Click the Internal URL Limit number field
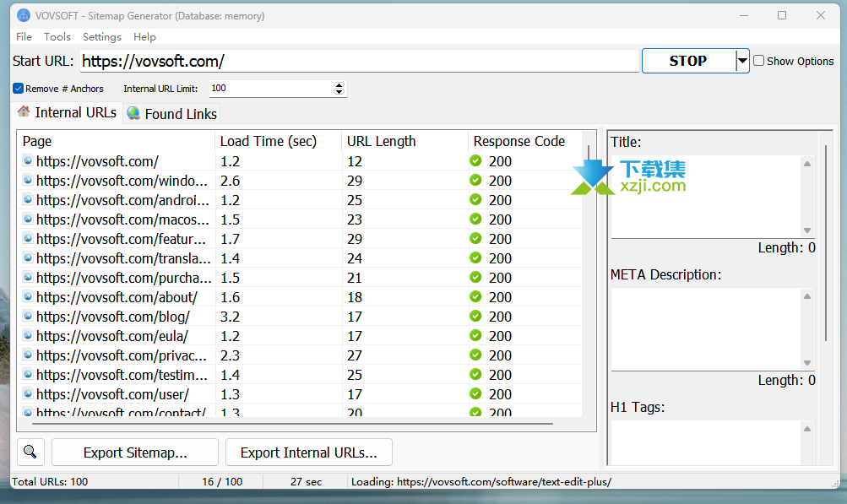This screenshot has height=504, width=847. 271,88
